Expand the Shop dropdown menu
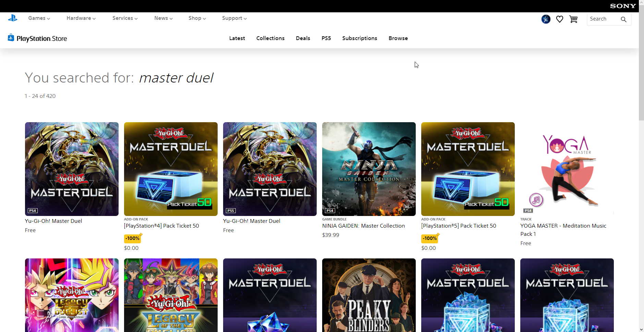Image resolution: width=644 pixels, height=332 pixels. [x=197, y=18]
